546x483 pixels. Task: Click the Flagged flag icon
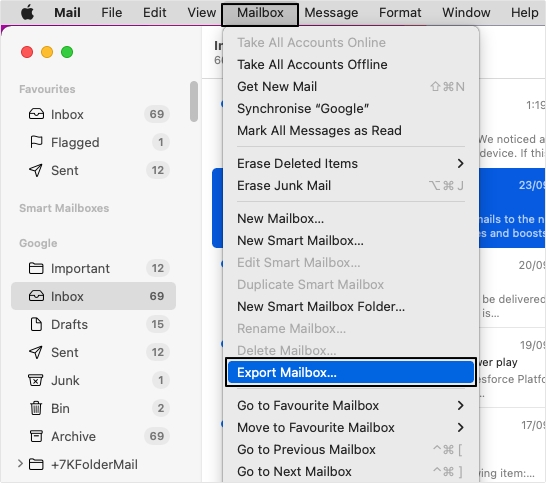point(36,142)
